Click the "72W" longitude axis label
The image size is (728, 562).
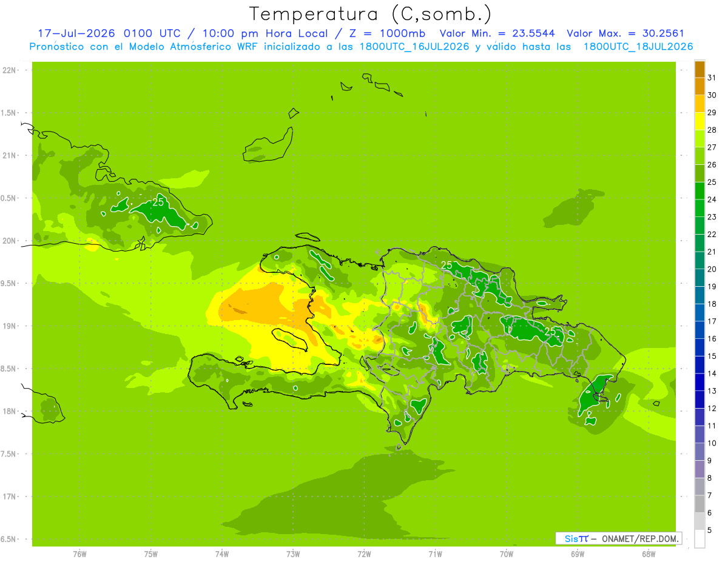coord(364,554)
